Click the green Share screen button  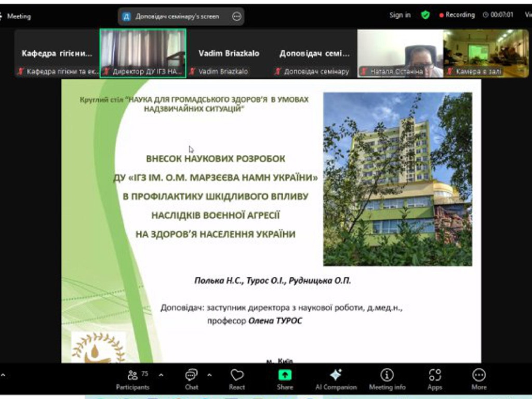coord(285,380)
